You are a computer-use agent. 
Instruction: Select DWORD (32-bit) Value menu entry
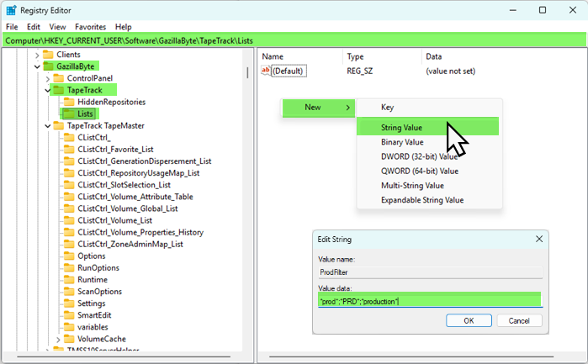click(x=419, y=156)
